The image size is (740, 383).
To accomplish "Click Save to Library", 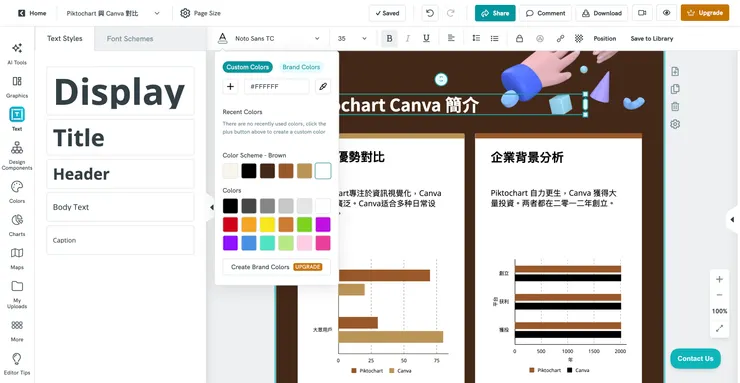I will click(x=652, y=39).
